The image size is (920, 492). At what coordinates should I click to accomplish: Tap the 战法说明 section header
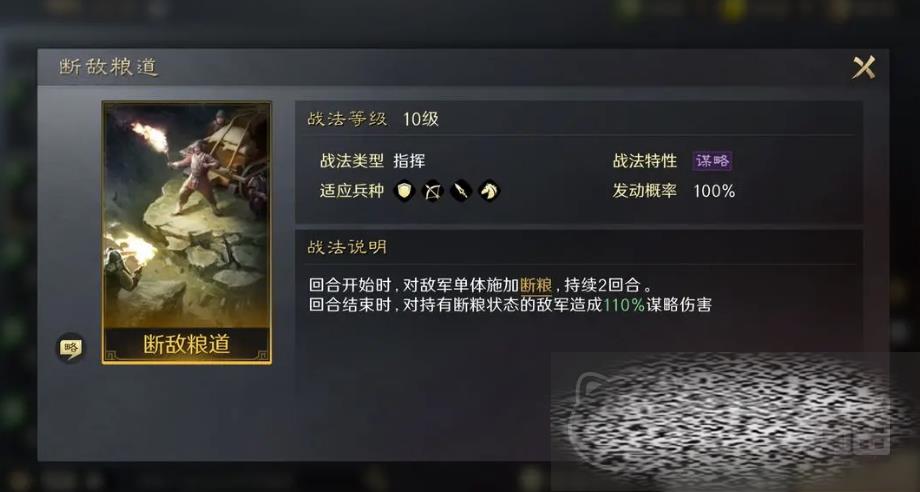coord(347,247)
